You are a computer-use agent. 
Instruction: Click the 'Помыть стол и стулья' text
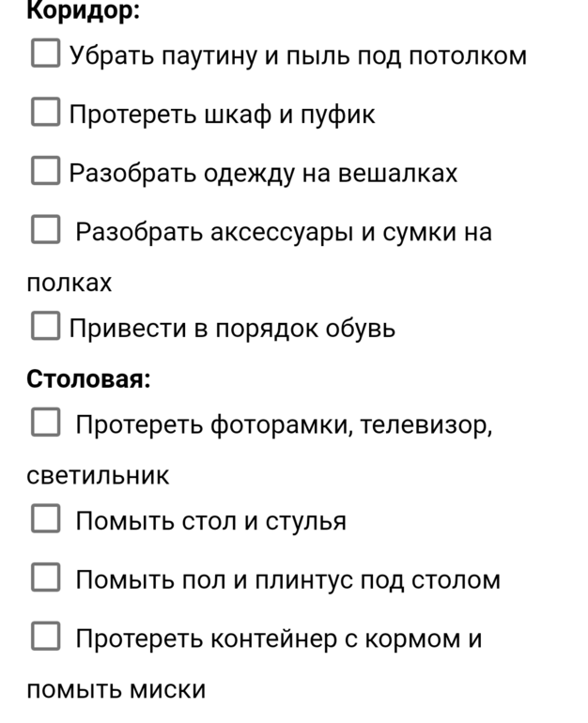(211, 520)
